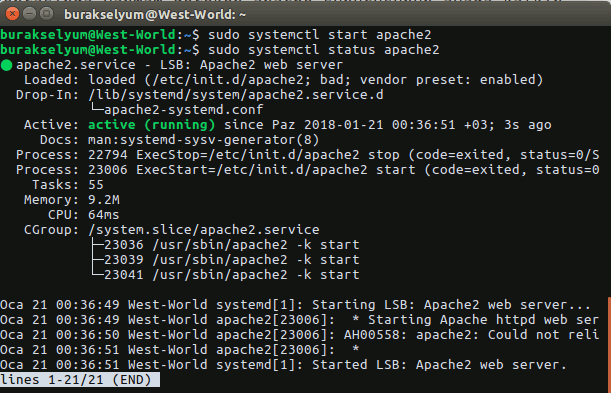Click timestamp '2018-01-21 00:36:51 +03'
The image size is (611, 393).
pos(396,125)
